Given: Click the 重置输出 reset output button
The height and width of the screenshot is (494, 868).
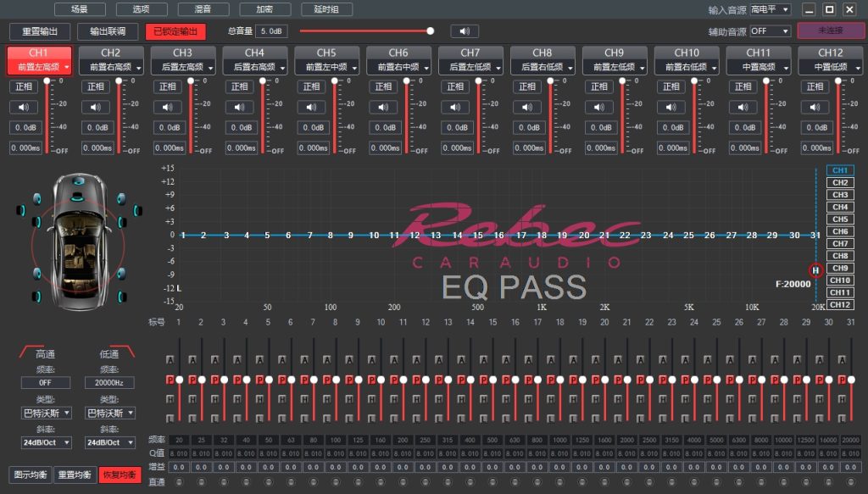Looking at the screenshot, I should pos(40,31).
